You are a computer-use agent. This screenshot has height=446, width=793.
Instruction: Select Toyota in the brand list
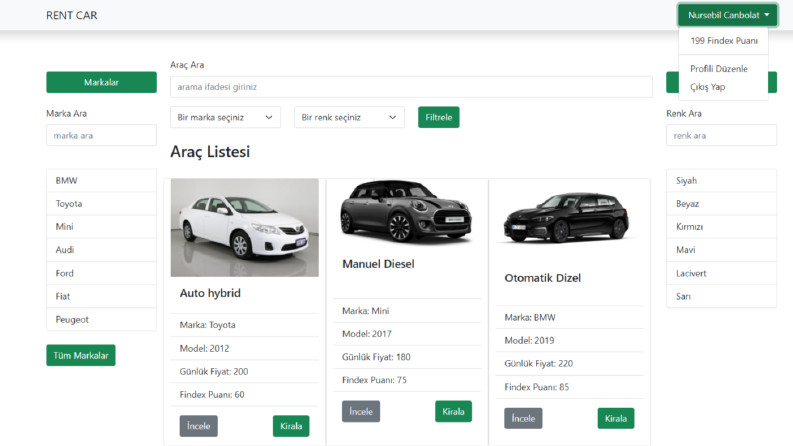[101, 204]
